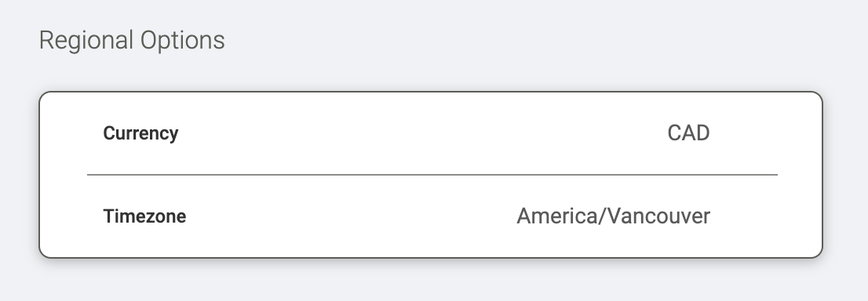Click the Timezone label
Image resolution: width=868 pixels, height=301 pixels.
(144, 216)
